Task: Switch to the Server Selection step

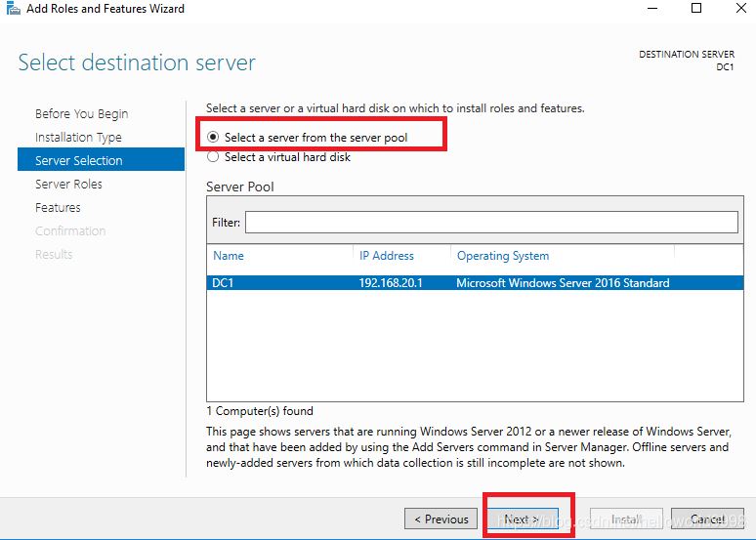Action: pyautogui.click(x=79, y=161)
